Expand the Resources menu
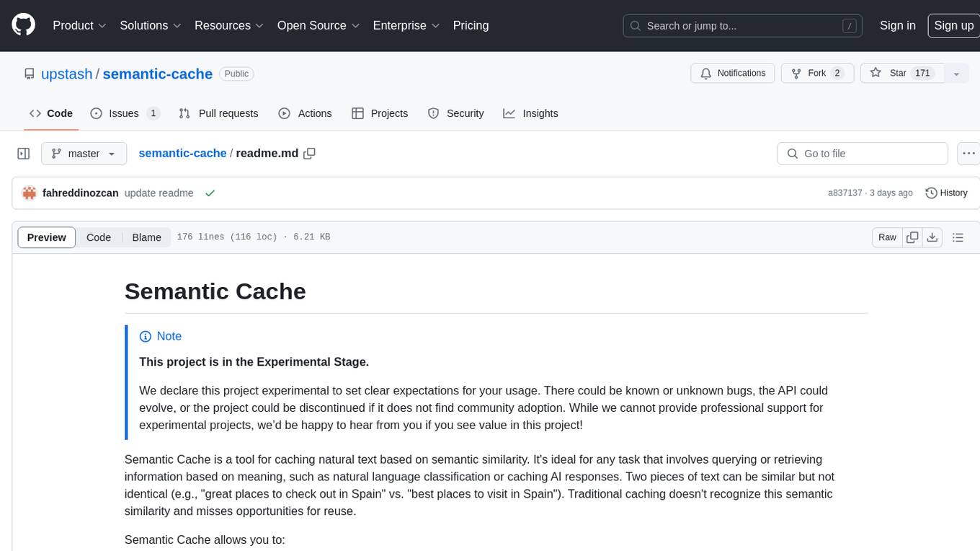 (229, 25)
